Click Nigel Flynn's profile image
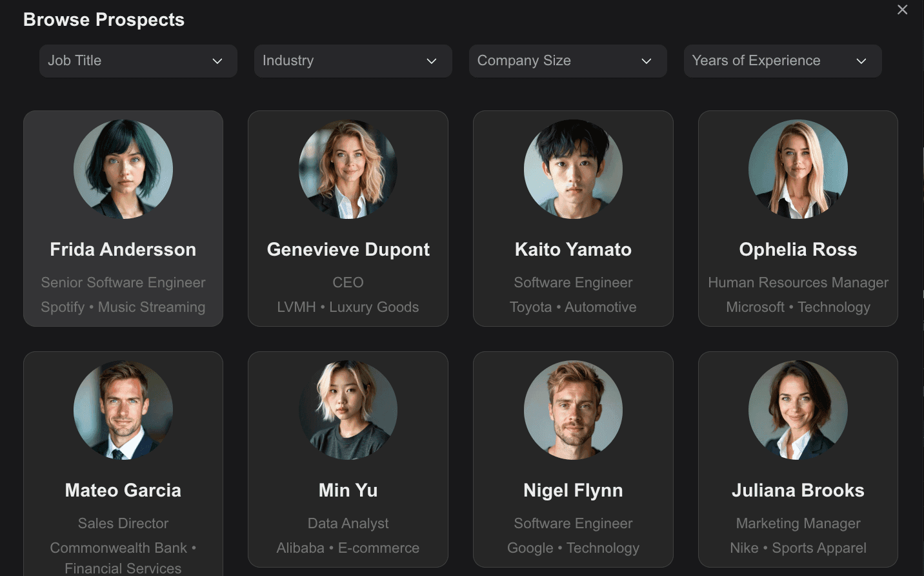Screen dimensions: 924x576 click(x=573, y=409)
